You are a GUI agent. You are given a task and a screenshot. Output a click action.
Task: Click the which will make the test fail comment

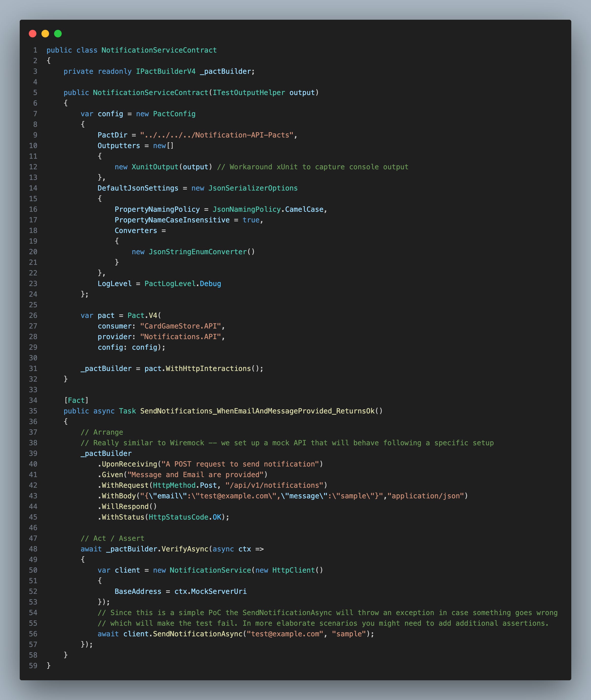[323, 623]
